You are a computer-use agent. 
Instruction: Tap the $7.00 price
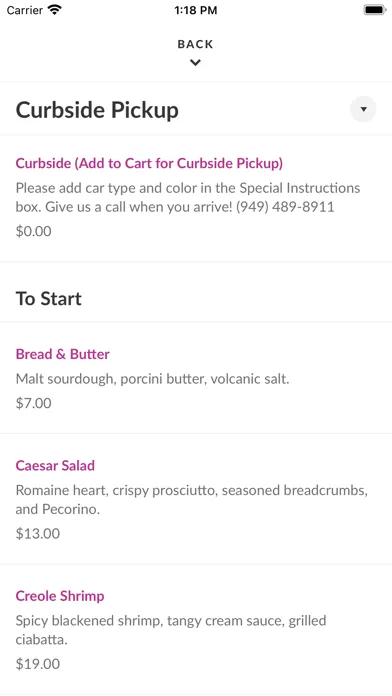coord(33,403)
